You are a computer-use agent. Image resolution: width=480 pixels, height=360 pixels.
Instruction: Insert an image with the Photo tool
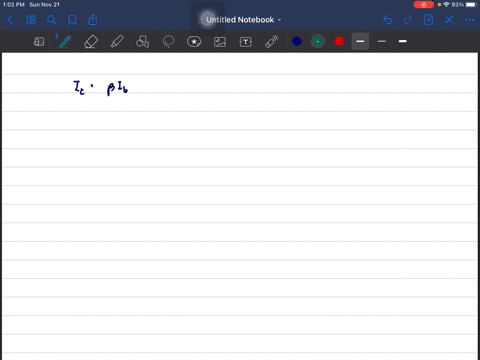[x=220, y=42]
